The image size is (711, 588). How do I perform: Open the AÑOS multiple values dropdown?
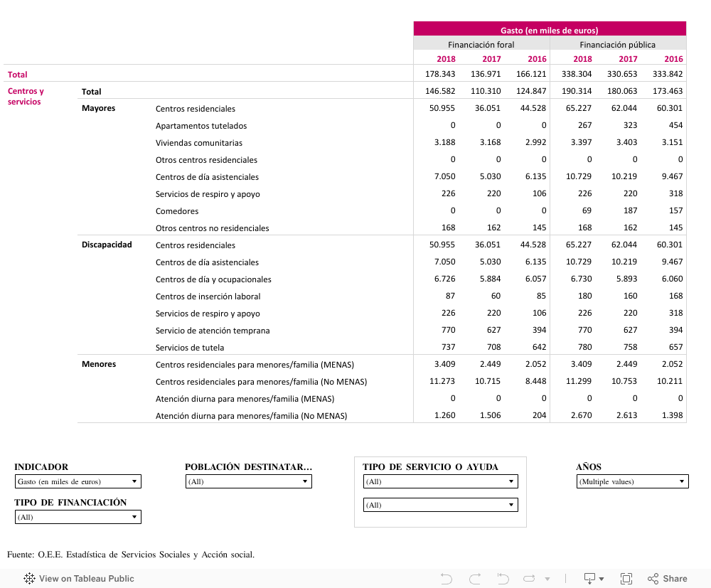tap(632, 481)
